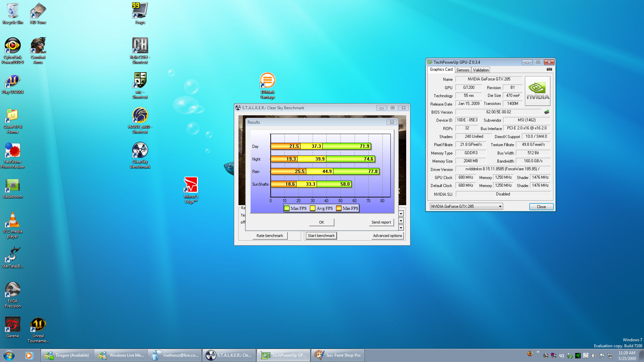Click the Driver Version field in GPU-Z

(502, 169)
